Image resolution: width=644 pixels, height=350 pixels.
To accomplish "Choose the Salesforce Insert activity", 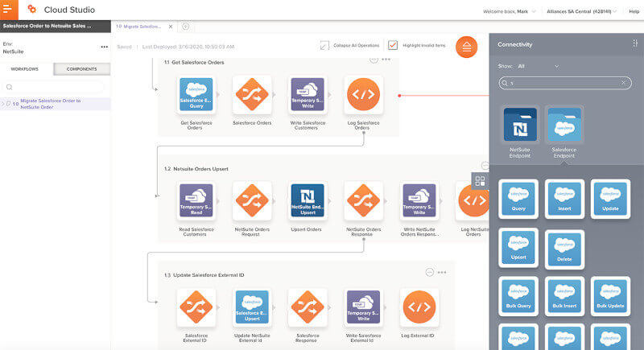I will [x=564, y=199].
